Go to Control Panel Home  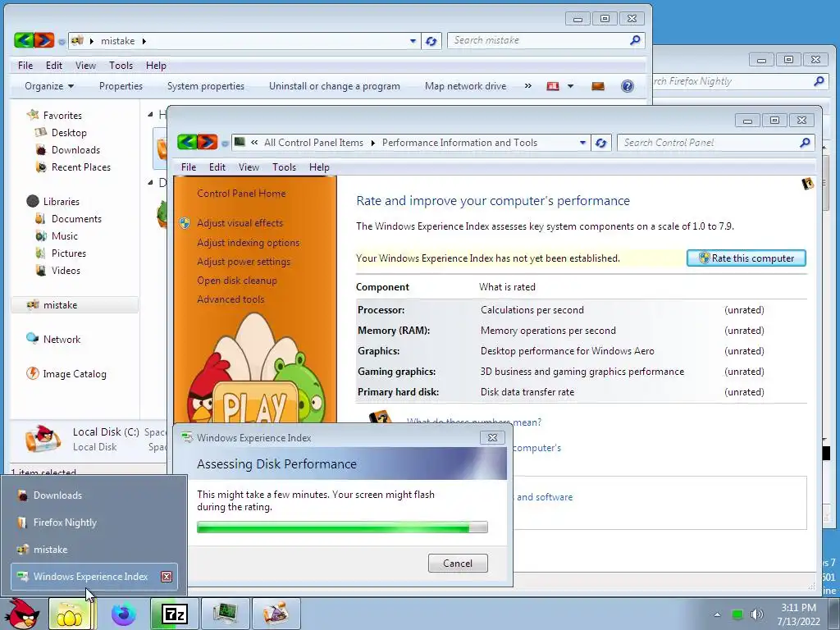(x=241, y=194)
